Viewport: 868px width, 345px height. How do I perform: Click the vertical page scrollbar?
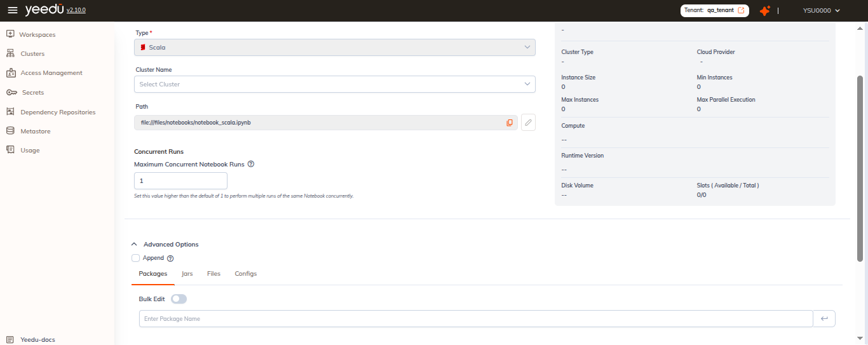click(860, 168)
